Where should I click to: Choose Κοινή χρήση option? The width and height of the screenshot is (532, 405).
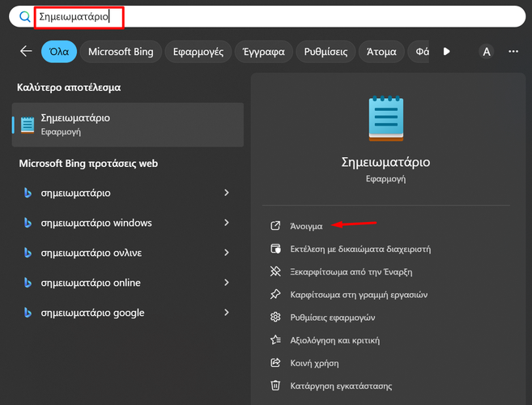click(x=314, y=363)
